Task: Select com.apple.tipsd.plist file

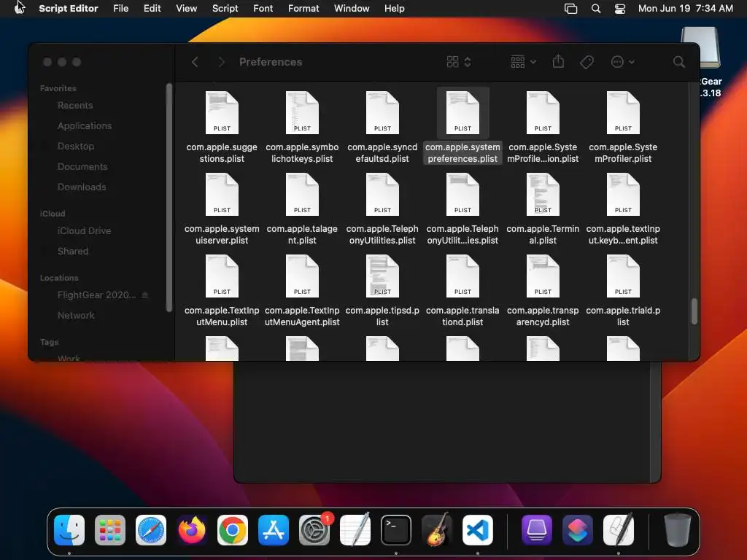Action: pos(382,290)
